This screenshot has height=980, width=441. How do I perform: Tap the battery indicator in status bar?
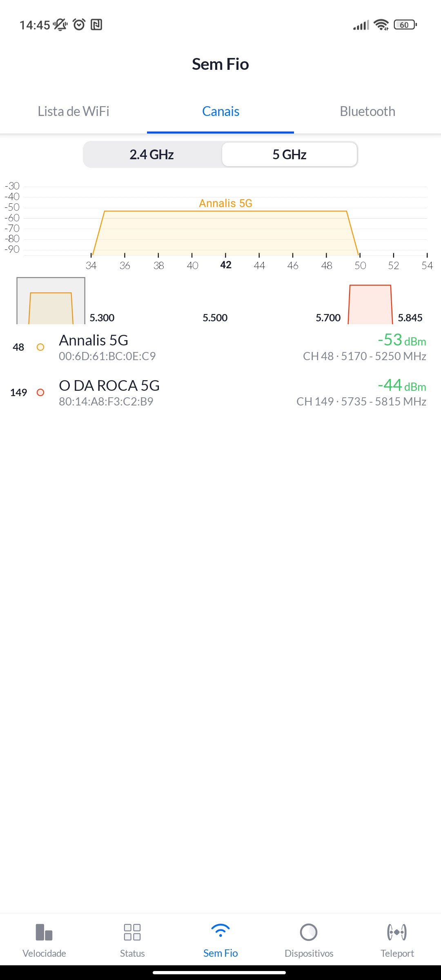405,25
